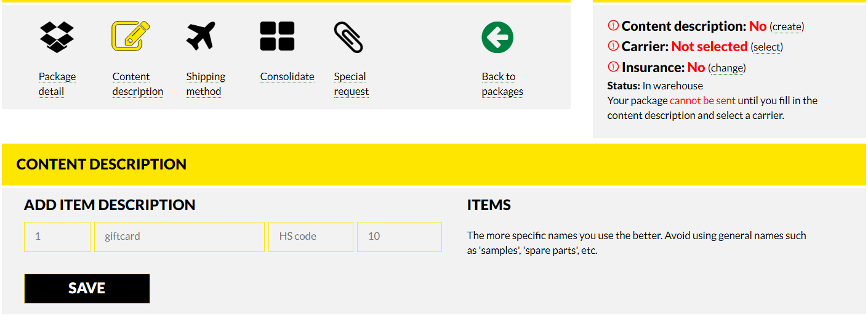Click the Package detail box icon

(57, 37)
